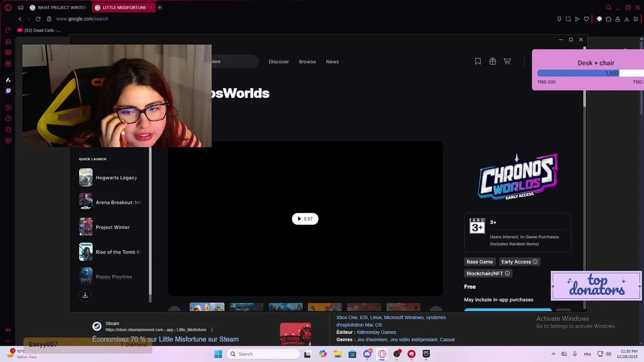Open history clock in Opera sidebar
Viewport: 644px width, 362px height.
pos(8,119)
